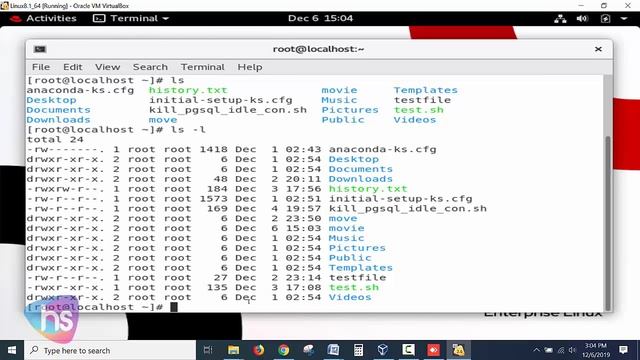Screen dimensions: 640x360
Task: Open the View menu
Action: pyautogui.click(x=108, y=67)
